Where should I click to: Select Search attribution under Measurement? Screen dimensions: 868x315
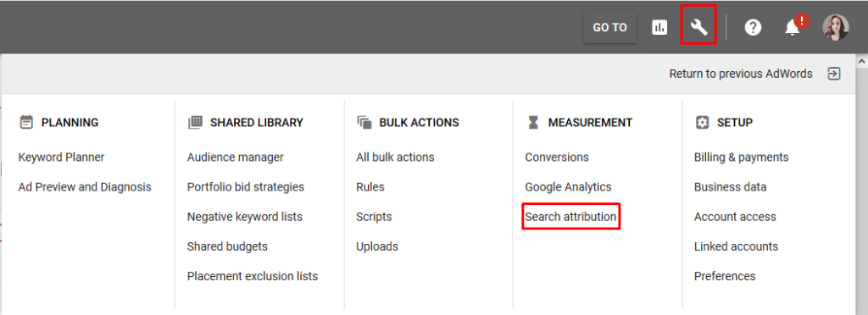pyautogui.click(x=570, y=217)
